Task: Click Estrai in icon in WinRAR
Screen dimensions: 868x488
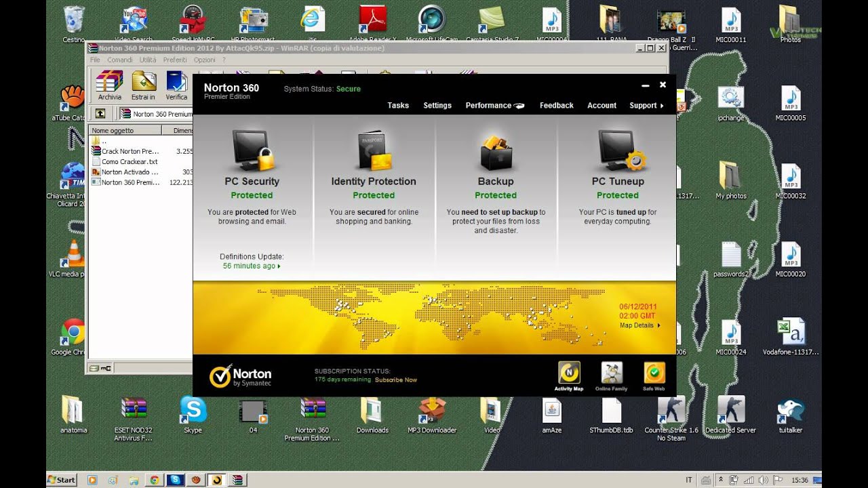Action: 144,85
